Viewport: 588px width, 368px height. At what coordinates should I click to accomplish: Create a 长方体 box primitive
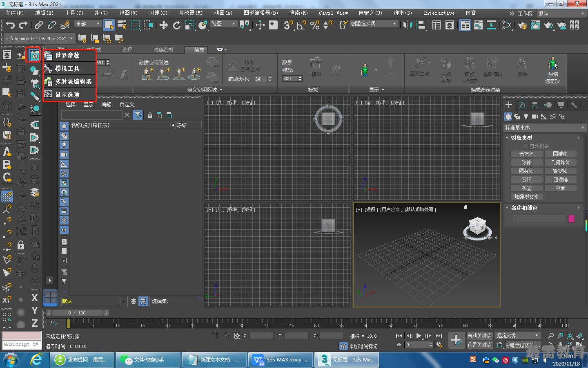pos(526,154)
